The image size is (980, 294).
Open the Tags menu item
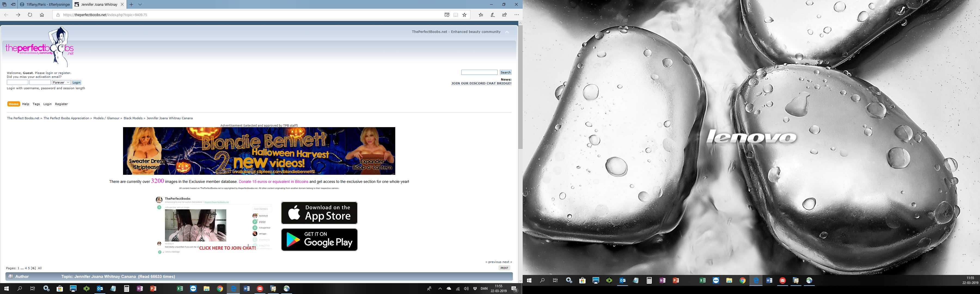coord(36,104)
